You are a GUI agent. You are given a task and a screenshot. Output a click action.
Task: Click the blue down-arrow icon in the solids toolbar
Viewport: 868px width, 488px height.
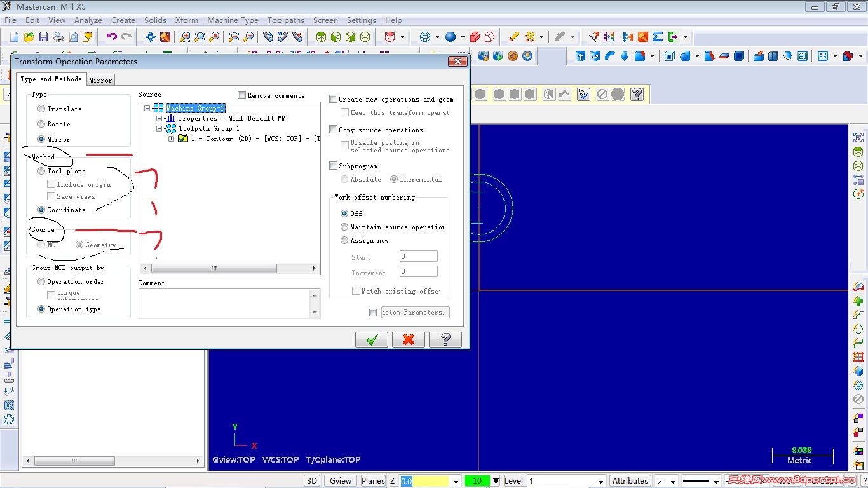[625, 56]
